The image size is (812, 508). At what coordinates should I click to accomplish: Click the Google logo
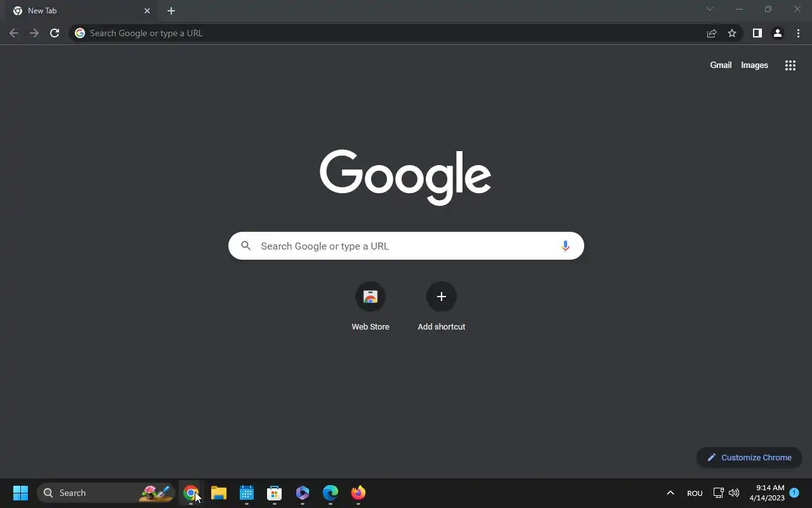(405, 177)
